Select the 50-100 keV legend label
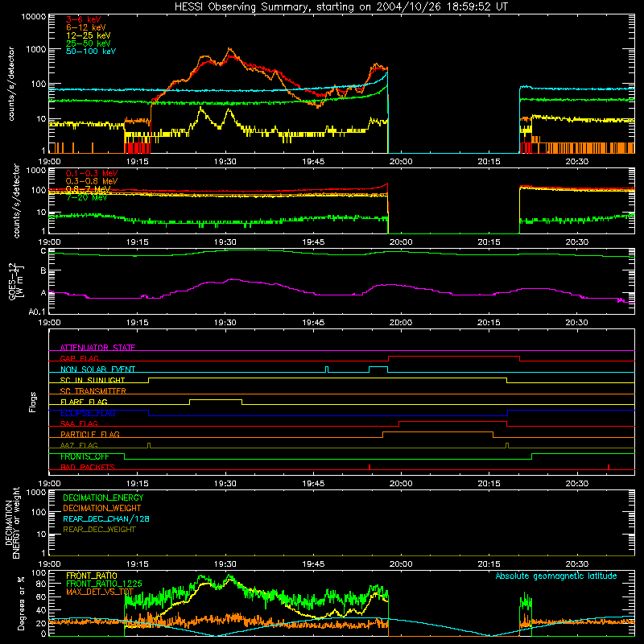Viewport: 644px width, 644px height. 91,52
